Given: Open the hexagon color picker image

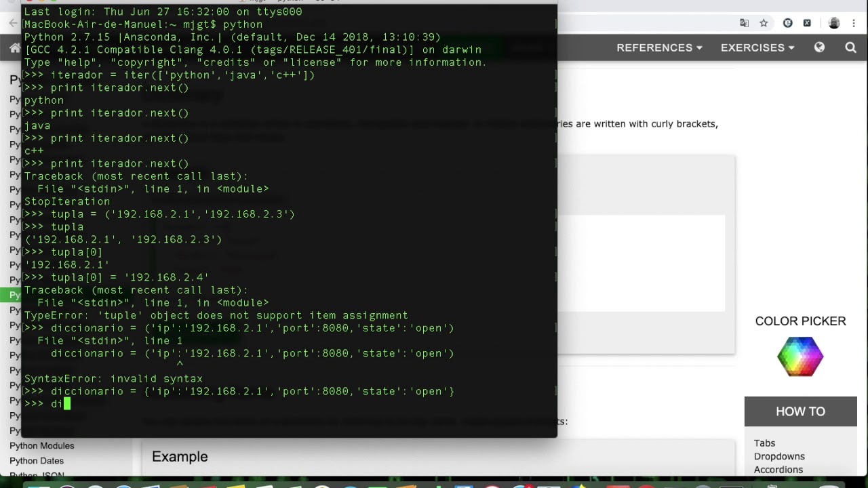Looking at the screenshot, I should click(800, 356).
